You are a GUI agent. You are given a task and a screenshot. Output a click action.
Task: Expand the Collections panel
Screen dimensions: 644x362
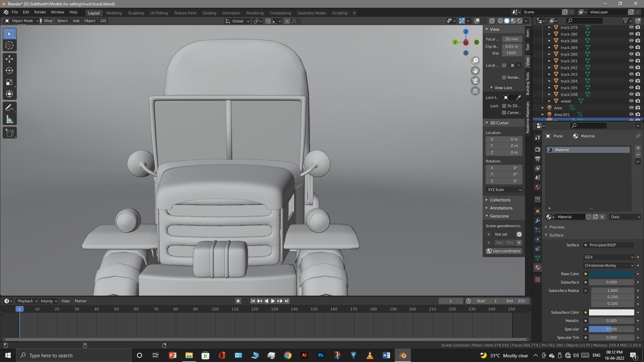pyautogui.click(x=500, y=200)
